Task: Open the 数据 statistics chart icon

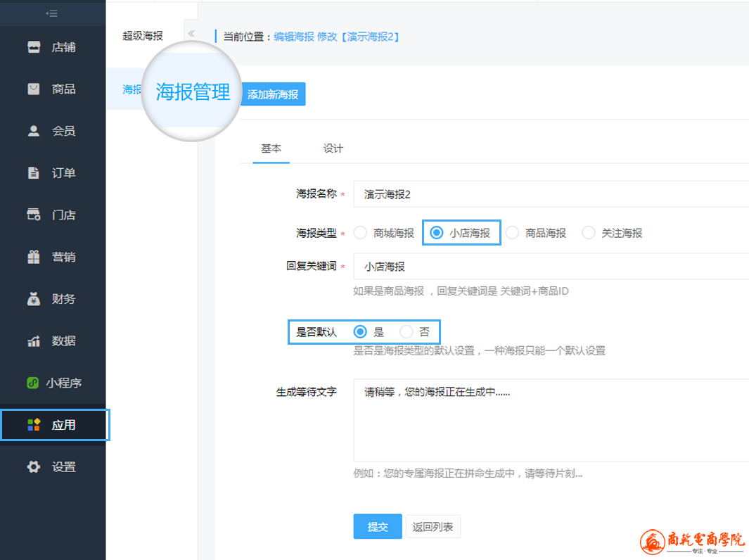Action: (x=34, y=341)
